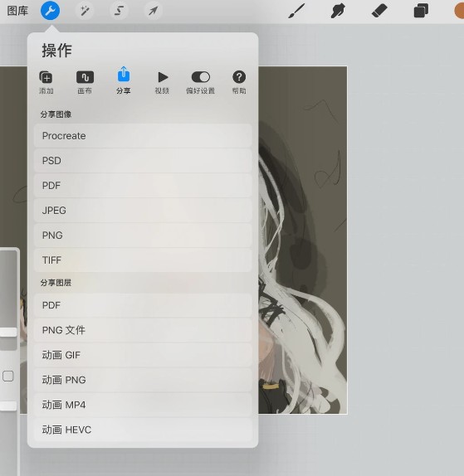Share image as PSD

pos(143,161)
